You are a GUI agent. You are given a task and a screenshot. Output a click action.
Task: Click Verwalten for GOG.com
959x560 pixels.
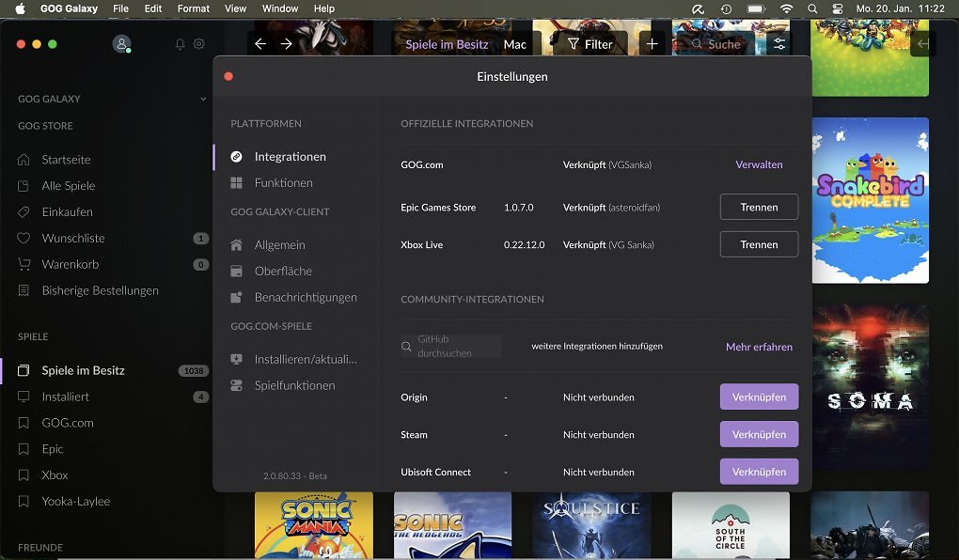coord(759,164)
